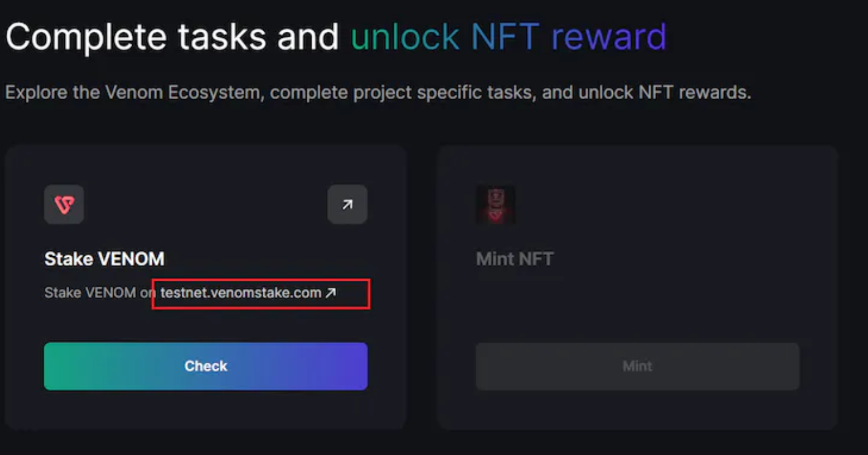
Task: Click the purple "reward" word in heading
Action: [x=608, y=37]
